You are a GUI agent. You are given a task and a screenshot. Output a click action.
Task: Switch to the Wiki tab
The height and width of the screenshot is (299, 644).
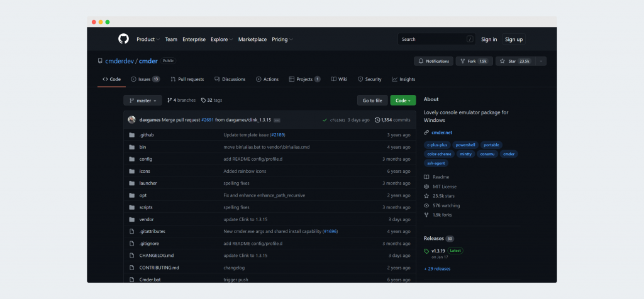[x=339, y=79]
